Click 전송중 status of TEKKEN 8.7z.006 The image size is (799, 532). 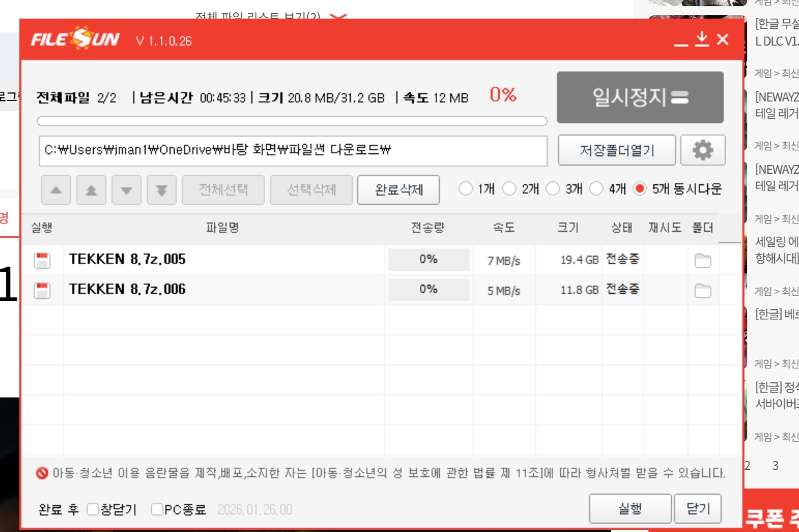pyautogui.click(x=622, y=289)
